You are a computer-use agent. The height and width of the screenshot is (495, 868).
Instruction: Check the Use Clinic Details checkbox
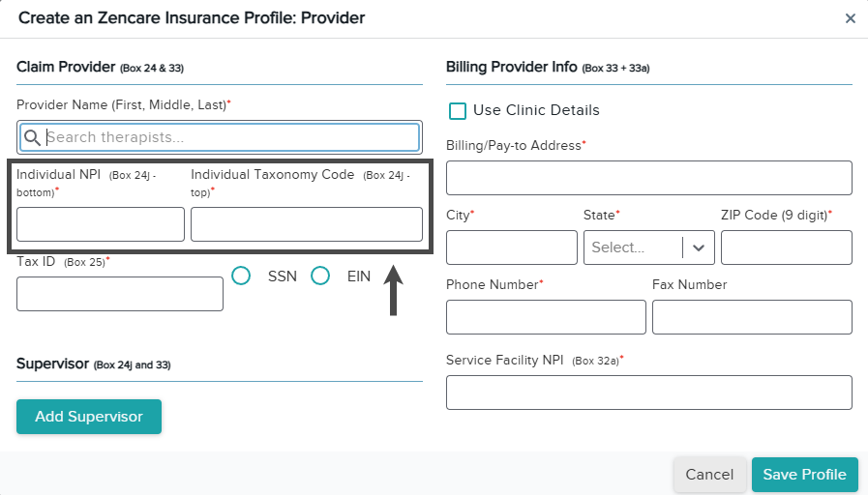coord(458,110)
